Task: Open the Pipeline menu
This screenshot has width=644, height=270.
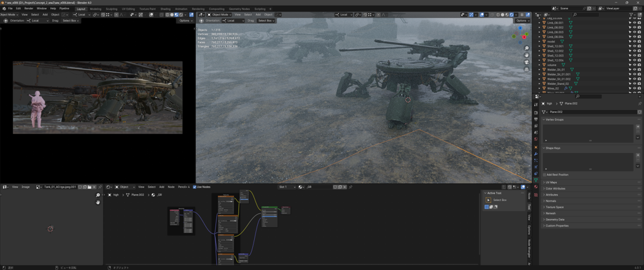Action: click(64, 8)
